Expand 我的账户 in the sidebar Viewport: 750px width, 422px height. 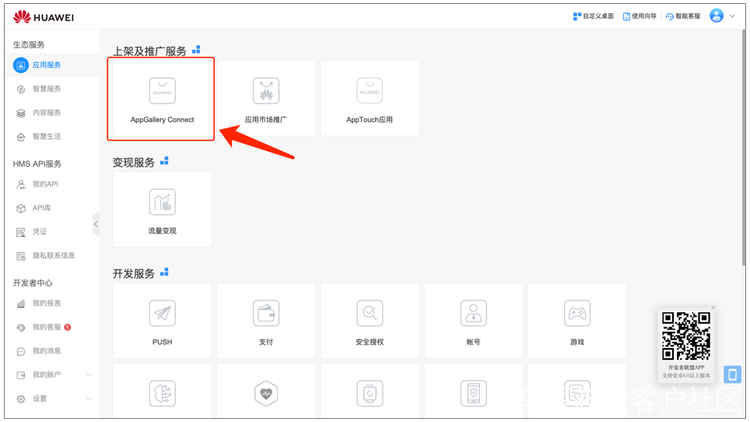53,375
